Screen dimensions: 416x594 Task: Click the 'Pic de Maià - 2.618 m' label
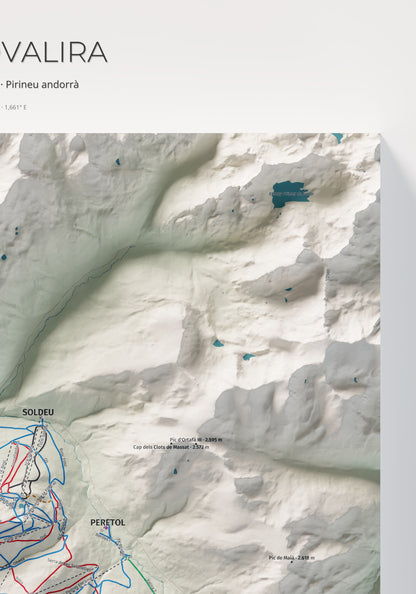tap(292, 558)
